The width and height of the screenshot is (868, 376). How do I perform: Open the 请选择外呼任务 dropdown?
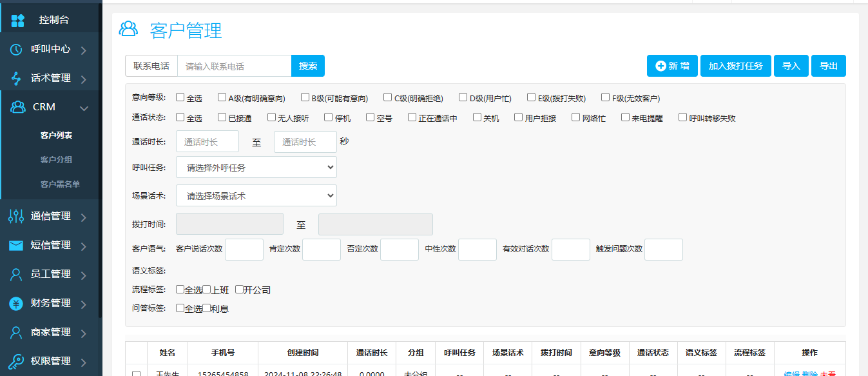(x=256, y=166)
